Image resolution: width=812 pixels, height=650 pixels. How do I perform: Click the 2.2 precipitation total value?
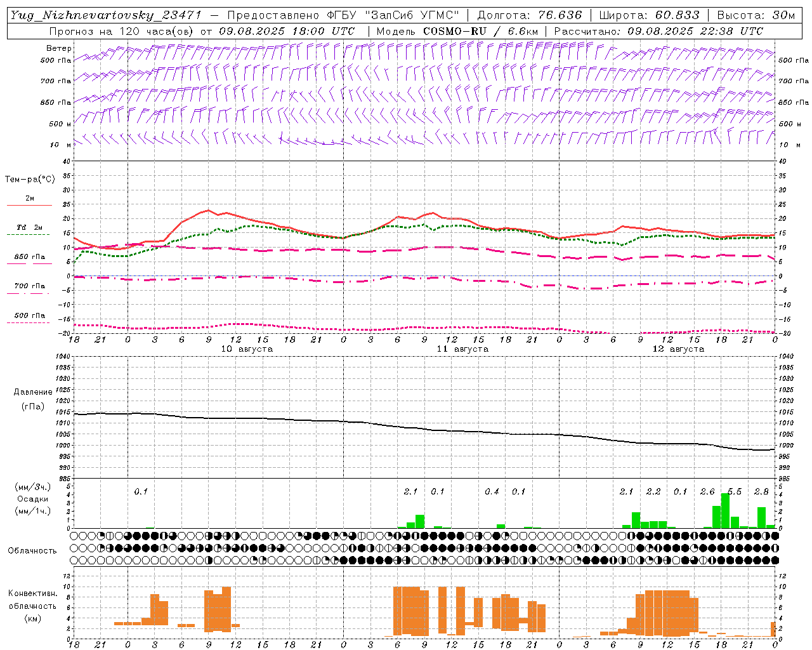(653, 492)
